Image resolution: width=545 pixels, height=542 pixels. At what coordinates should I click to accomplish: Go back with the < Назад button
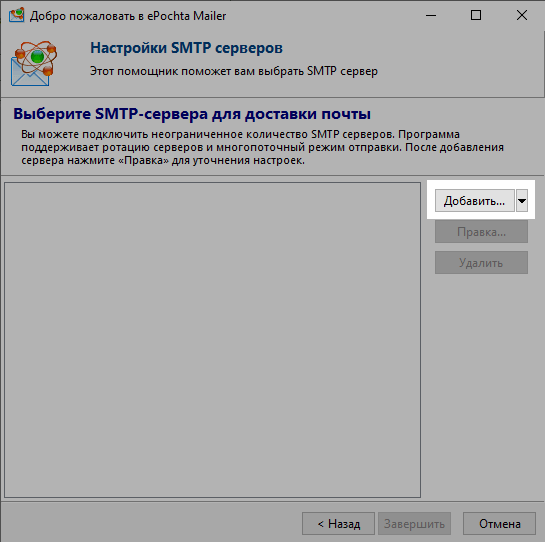coord(338,523)
